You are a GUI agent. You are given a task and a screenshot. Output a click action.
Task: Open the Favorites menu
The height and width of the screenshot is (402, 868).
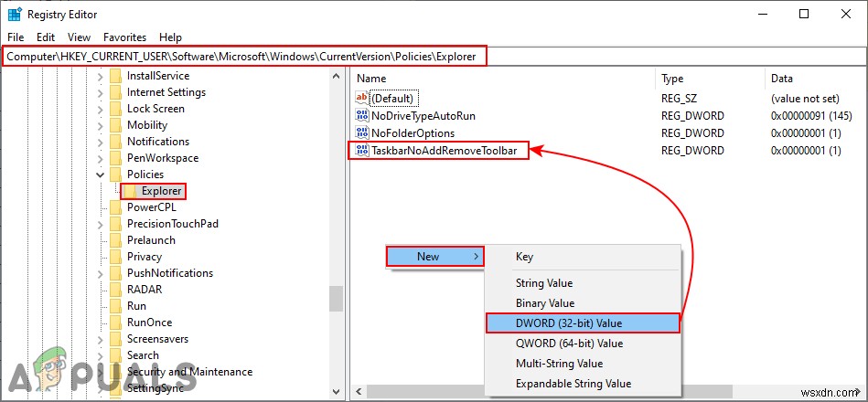[x=124, y=37]
